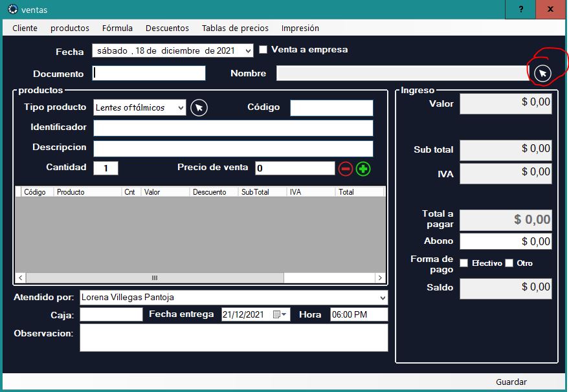
Task: Click the Cantidad field
Action: (x=106, y=168)
